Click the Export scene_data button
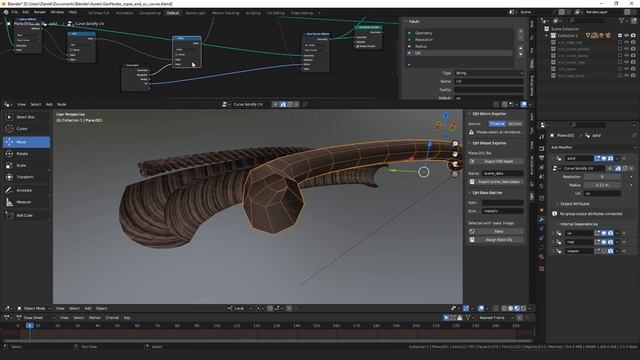Viewport: 640px width, 360px height. pyautogui.click(x=496, y=182)
